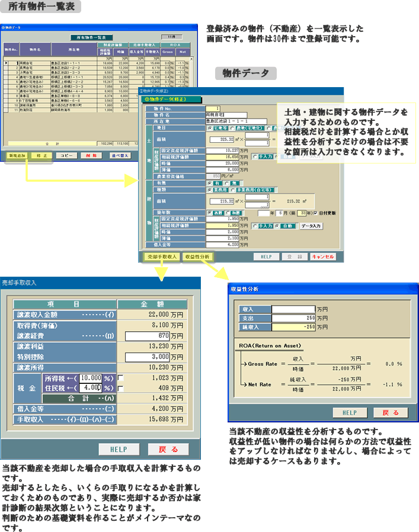Click 削除 button in property list window
This screenshot has width=419, height=532.
91,155
